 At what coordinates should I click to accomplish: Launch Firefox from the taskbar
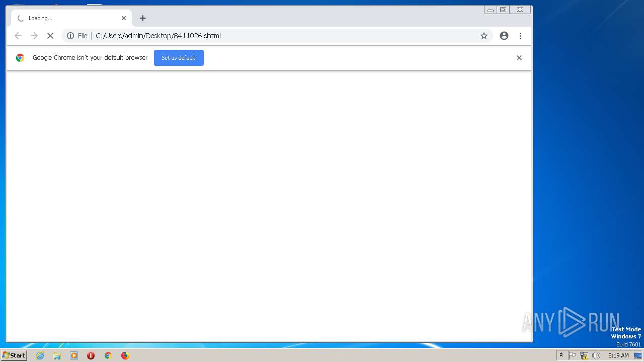(125, 355)
